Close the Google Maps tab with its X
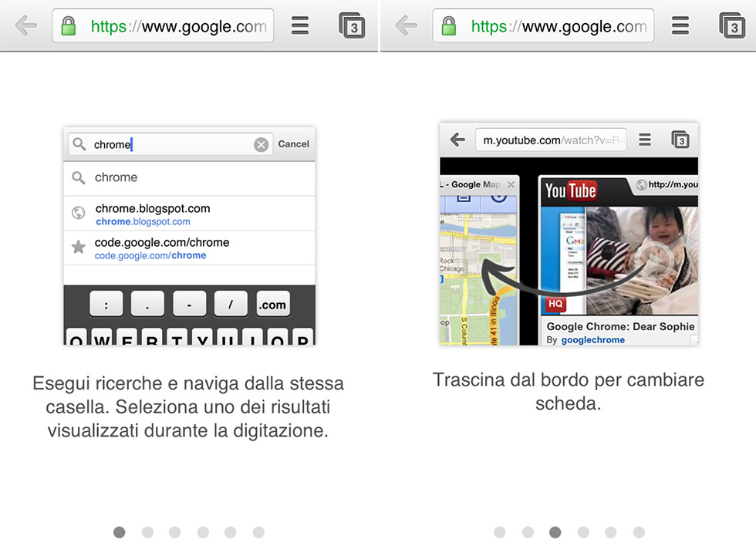Image resolution: width=756 pixels, height=543 pixels. coord(511,184)
